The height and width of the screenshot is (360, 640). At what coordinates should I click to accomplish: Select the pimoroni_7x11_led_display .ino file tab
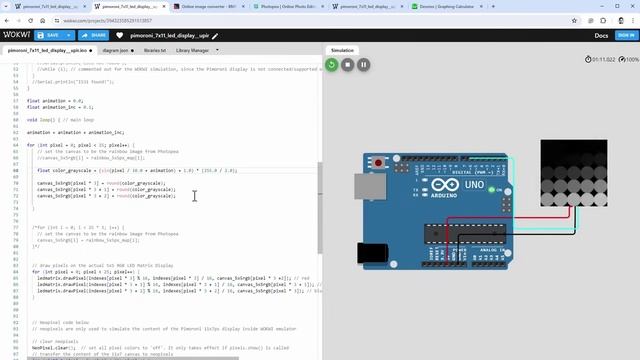coord(49,51)
